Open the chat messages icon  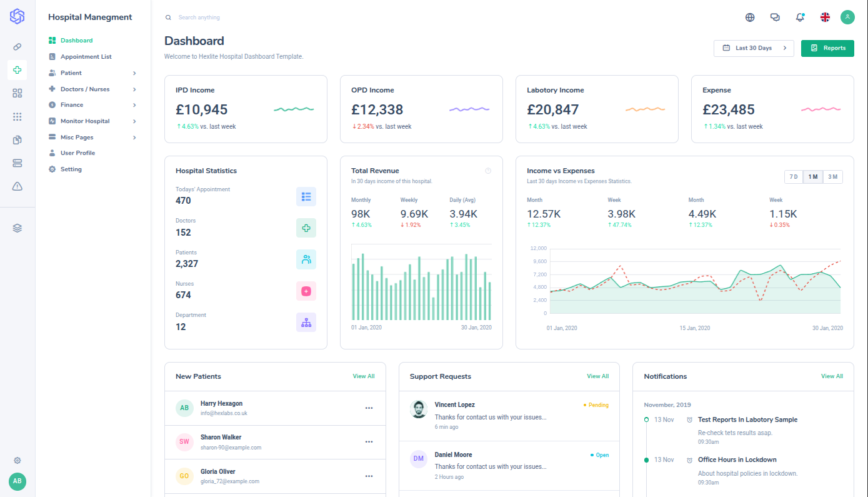775,18
